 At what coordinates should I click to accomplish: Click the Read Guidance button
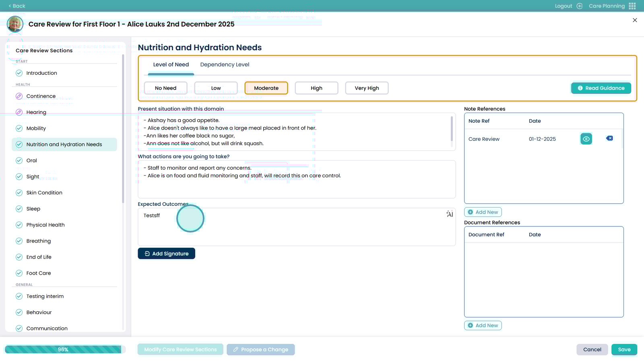601,88
